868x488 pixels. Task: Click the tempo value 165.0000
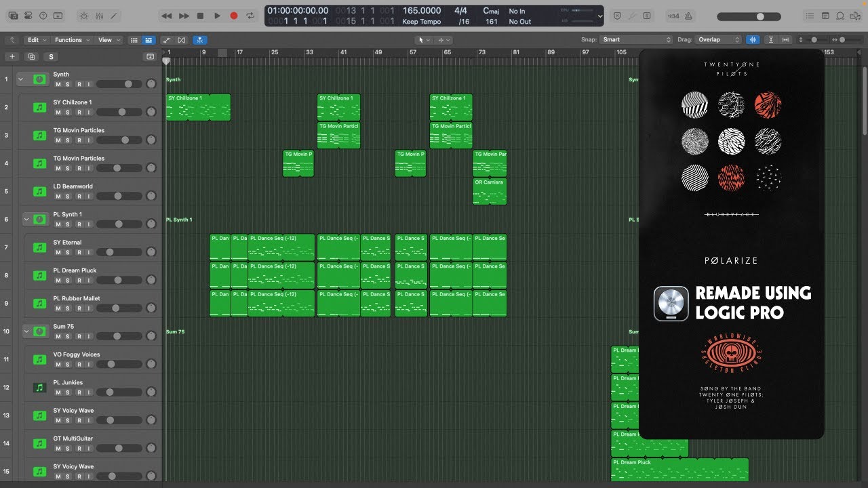(421, 11)
